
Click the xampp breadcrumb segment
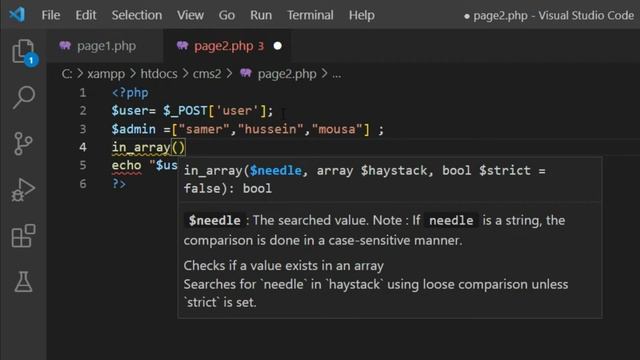point(106,74)
